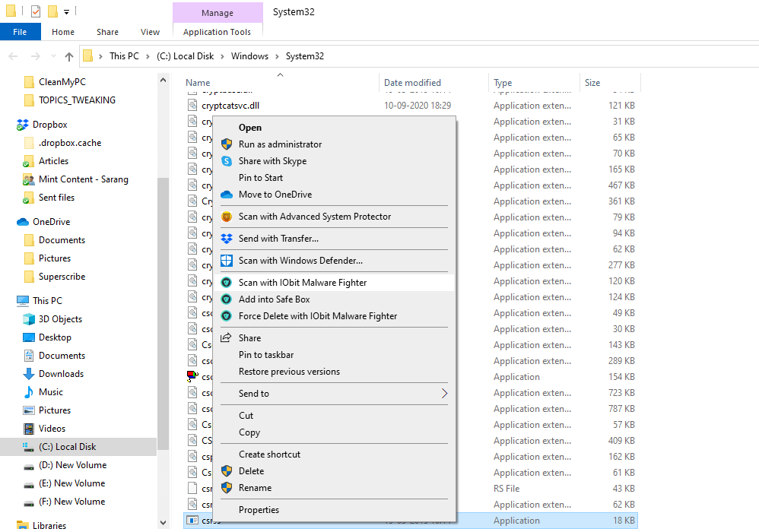Switch to the View ribbon tab
Image resolution: width=759 pixels, height=532 pixels.
click(150, 32)
